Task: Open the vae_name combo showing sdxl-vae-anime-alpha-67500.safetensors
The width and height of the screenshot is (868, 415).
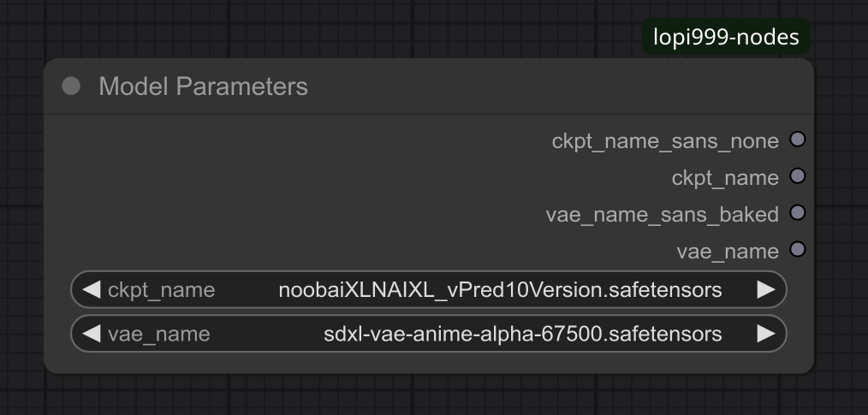Action: pyautogui.click(x=429, y=334)
